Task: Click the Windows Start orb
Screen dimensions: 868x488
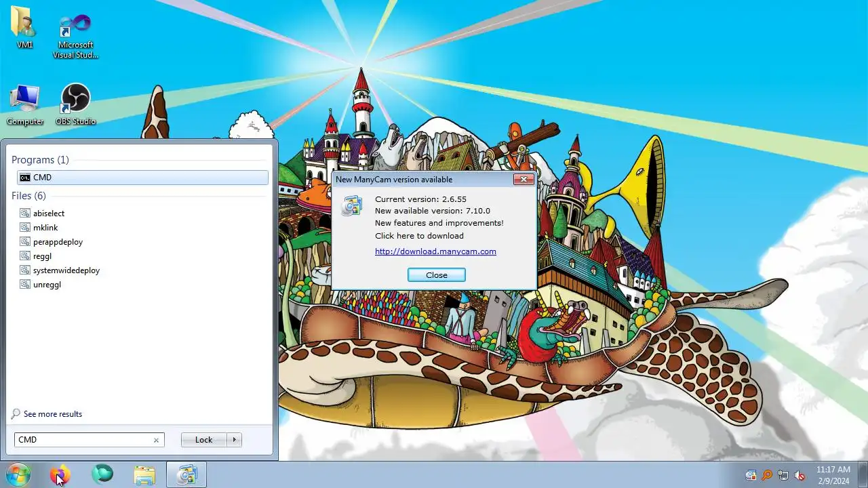Action: point(18,475)
